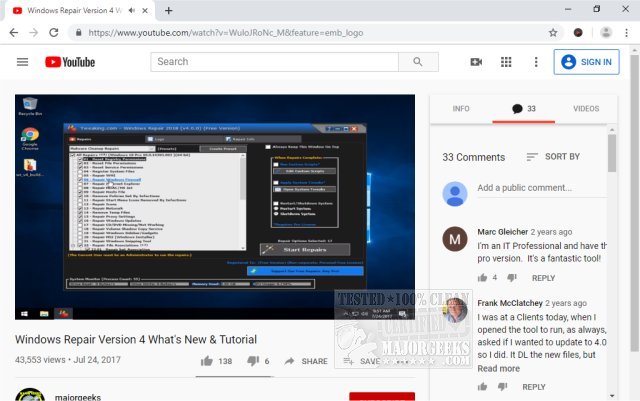Screen dimensions: 640x401
Task: Click the video title "Windows Repair Version 4 What's New & Tutorial"
Action: coord(136,339)
